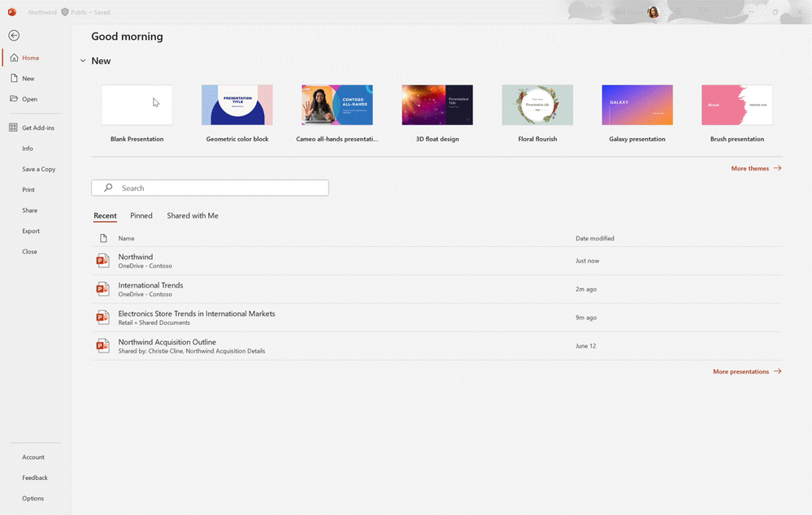812x515 pixels.
Task: Open the Northwind Acquisition Outline presentation
Action: pyautogui.click(x=437, y=346)
